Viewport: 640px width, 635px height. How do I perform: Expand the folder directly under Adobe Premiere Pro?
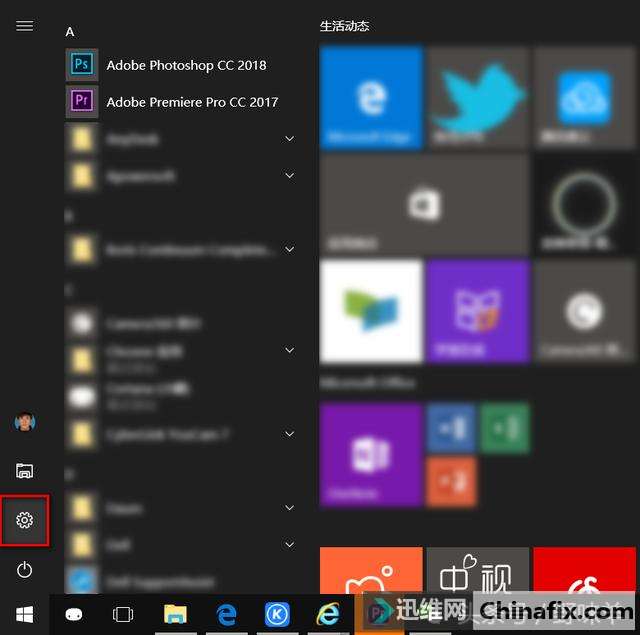click(x=289, y=139)
